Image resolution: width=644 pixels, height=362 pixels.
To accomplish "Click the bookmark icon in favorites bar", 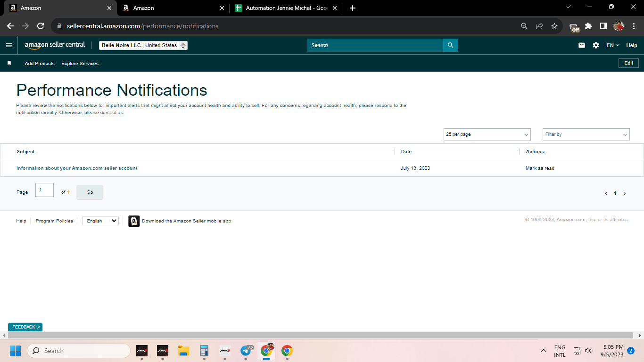I will (x=9, y=63).
